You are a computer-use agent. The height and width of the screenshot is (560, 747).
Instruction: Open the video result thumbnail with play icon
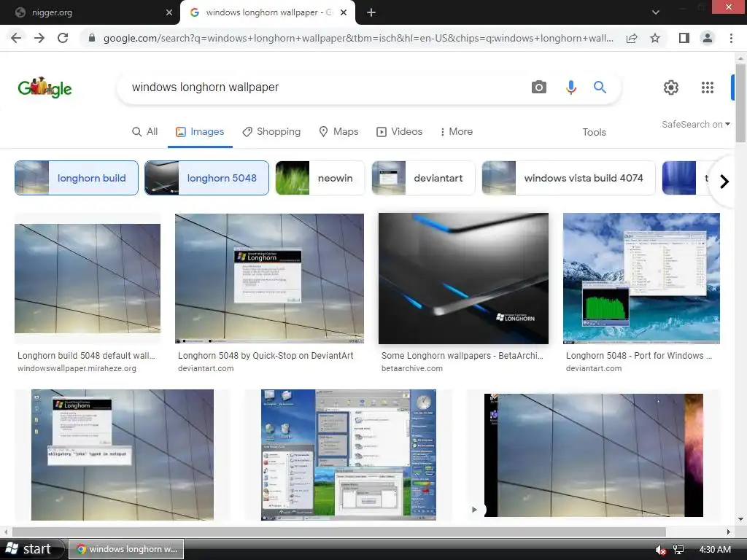coord(594,455)
